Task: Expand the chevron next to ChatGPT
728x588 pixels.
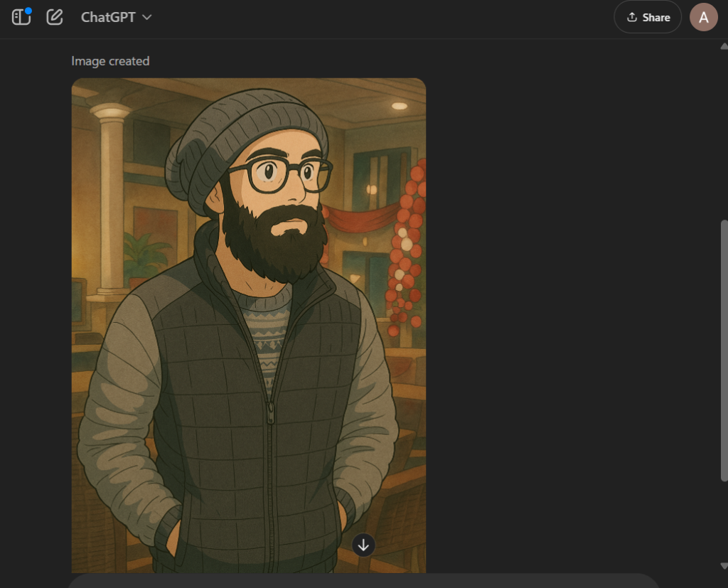Action: [147, 17]
